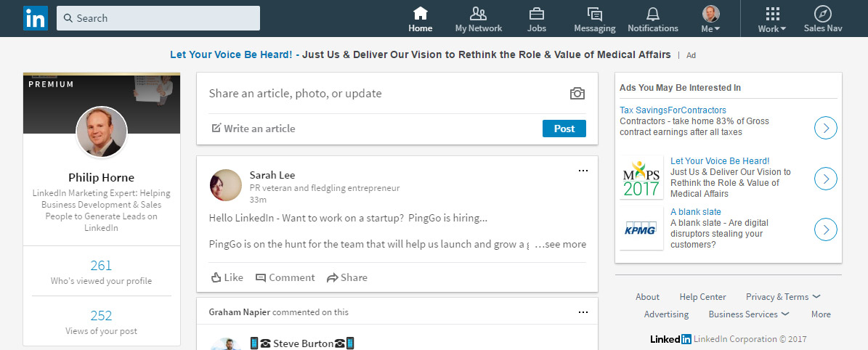Expand Sarah Lee's post with see more
The image size is (868, 350).
(x=561, y=244)
